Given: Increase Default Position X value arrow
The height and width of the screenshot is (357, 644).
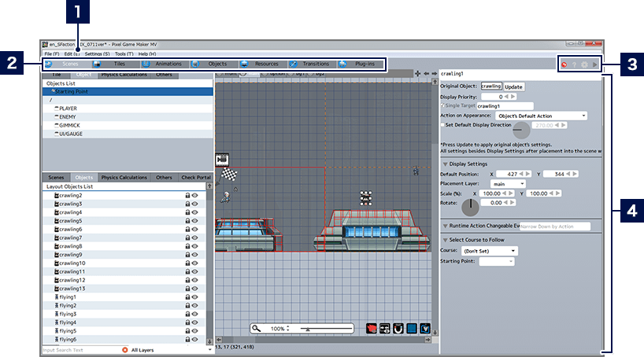Looking at the screenshot, I should [527, 174].
